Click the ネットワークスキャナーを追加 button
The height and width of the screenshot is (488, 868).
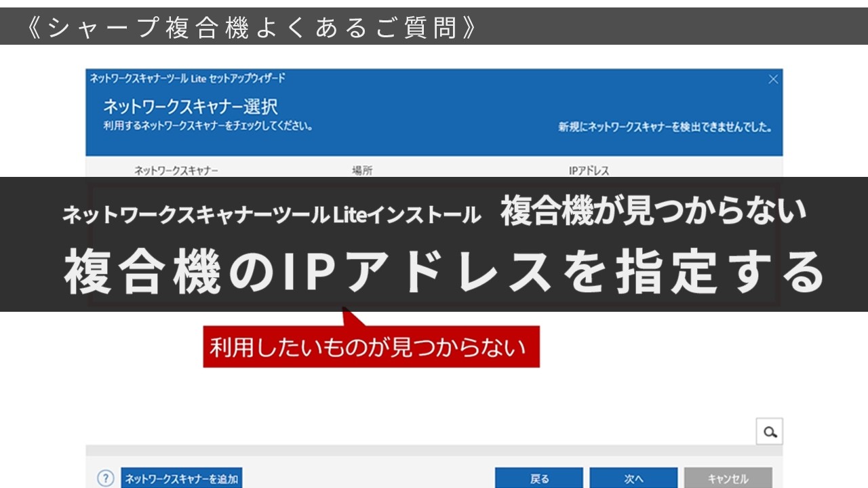[x=182, y=478]
